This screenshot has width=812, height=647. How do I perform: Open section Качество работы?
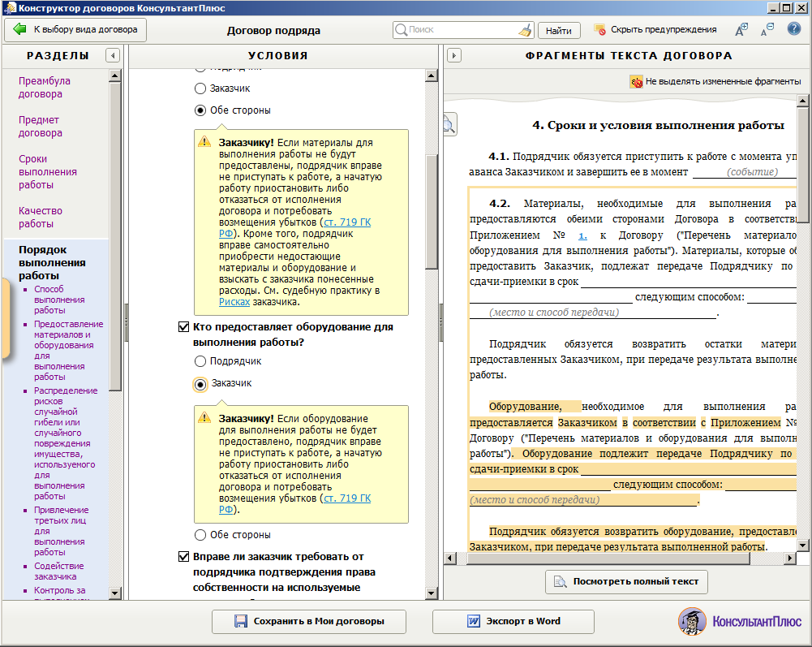click(x=41, y=218)
